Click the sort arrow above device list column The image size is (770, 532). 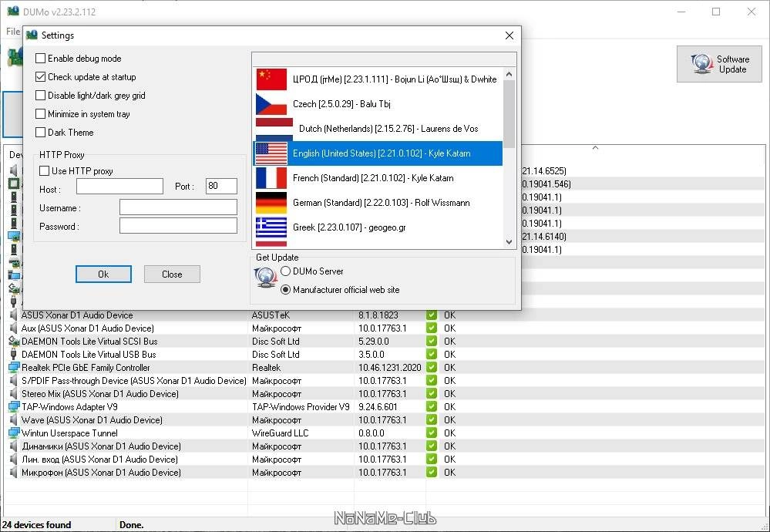point(595,148)
